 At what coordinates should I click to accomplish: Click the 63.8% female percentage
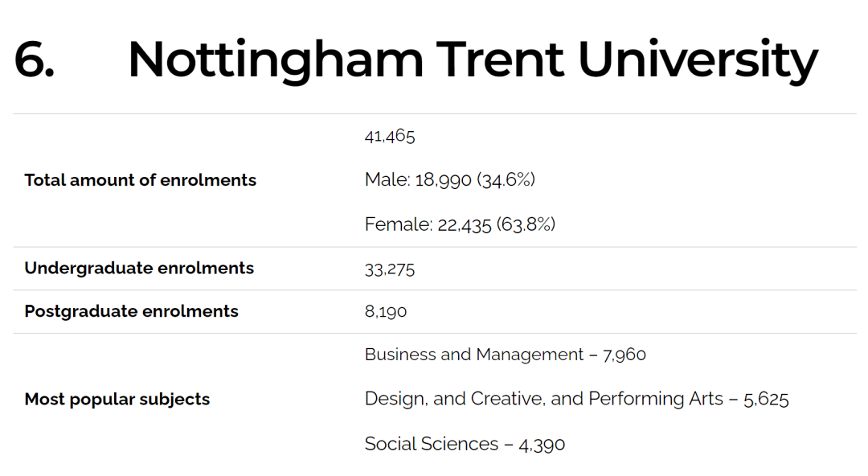click(x=526, y=224)
